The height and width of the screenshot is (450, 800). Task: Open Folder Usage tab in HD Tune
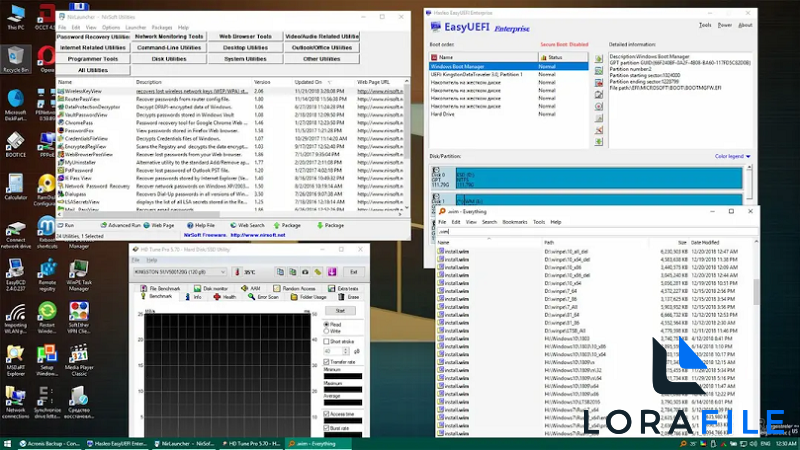(308, 297)
